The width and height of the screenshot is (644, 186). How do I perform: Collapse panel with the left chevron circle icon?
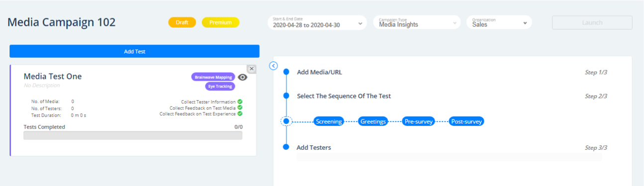pos(273,66)
